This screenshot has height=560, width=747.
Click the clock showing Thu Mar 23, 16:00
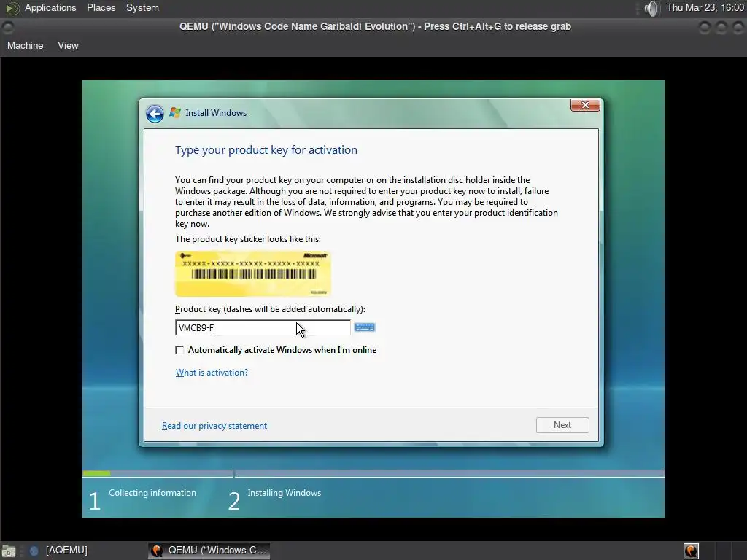coord(705,7)
